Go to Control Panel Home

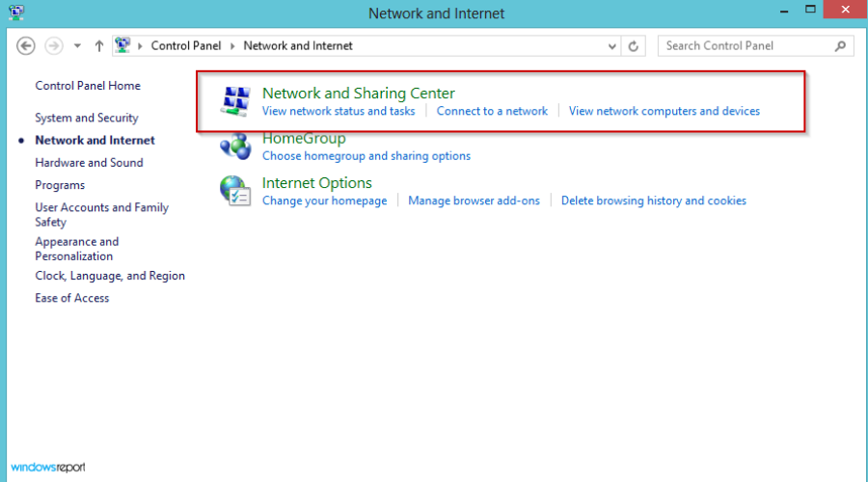pyautogui.click(x=88, y=86)
